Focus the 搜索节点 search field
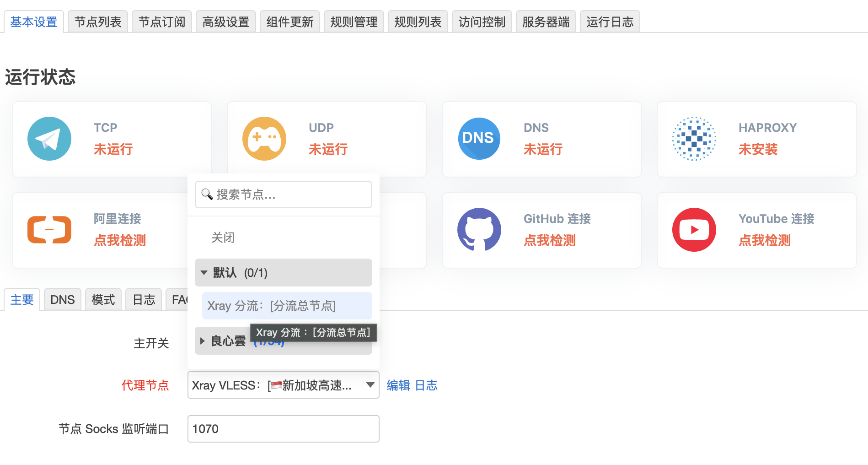Viewport: 868px width, 465px height. [284, 195]
